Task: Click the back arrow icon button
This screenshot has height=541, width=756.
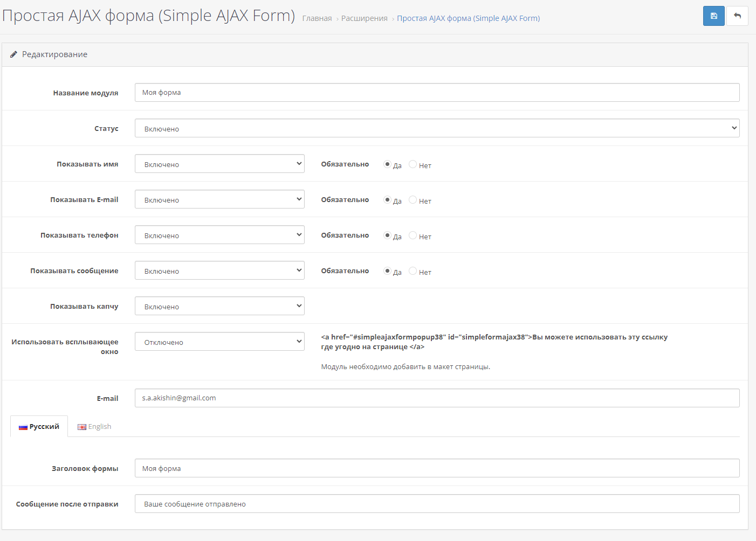Action: (737, 16)
